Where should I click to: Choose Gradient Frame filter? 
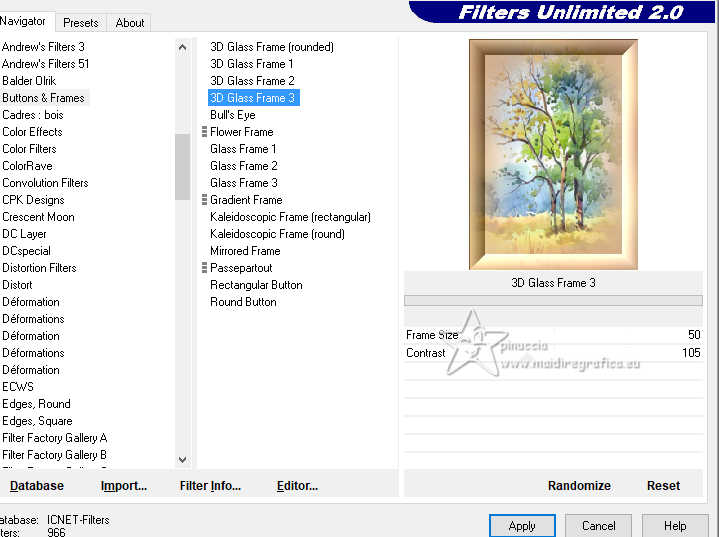tap(246, 200)
